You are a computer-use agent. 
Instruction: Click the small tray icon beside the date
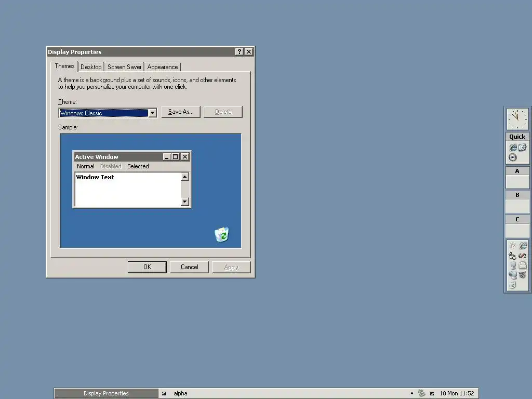(x=432, y=393)
